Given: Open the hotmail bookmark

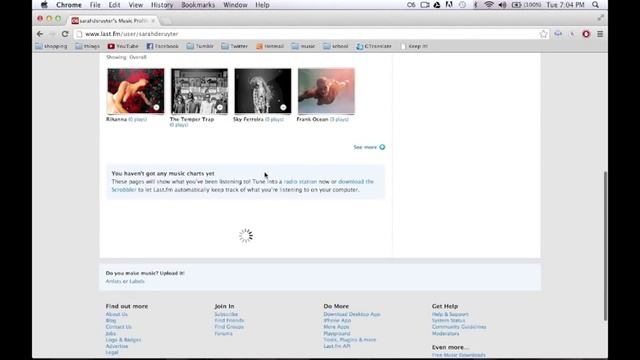Looking at the screenshot, I should [270, 46].
